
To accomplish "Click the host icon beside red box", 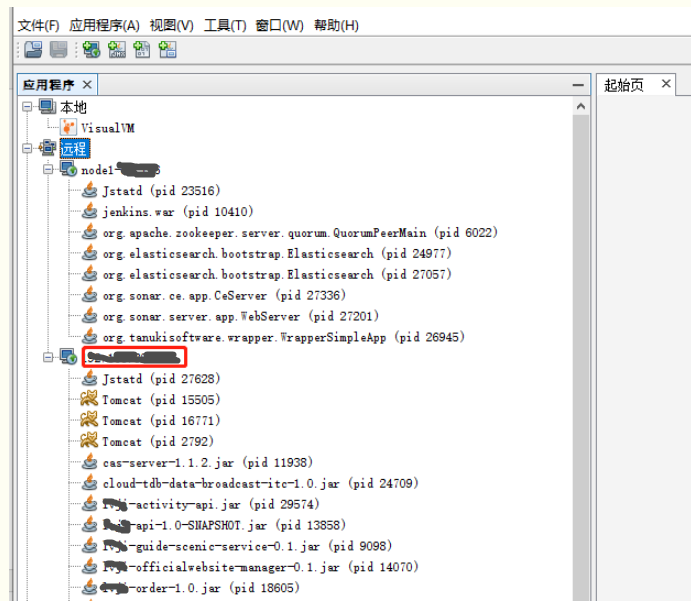I will (68, 357).
